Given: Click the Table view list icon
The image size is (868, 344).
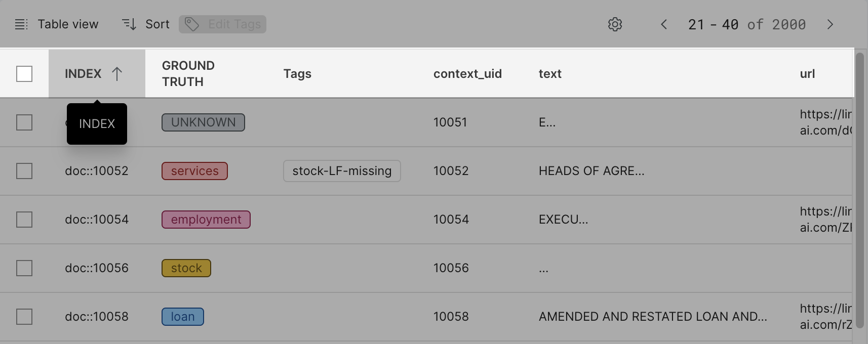Looking at the screenshot, I should (21, 24).
